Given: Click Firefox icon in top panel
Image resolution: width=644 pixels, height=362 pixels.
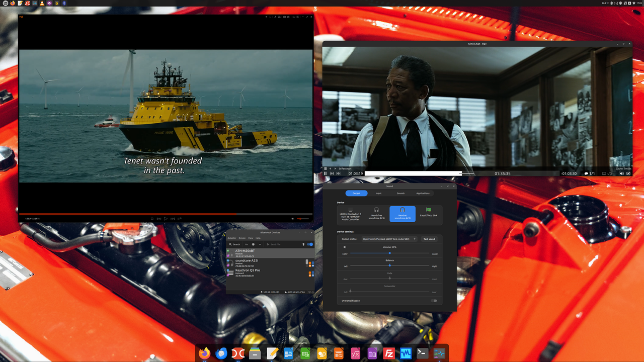Looking at the screenshot, I should pos(13,3).
